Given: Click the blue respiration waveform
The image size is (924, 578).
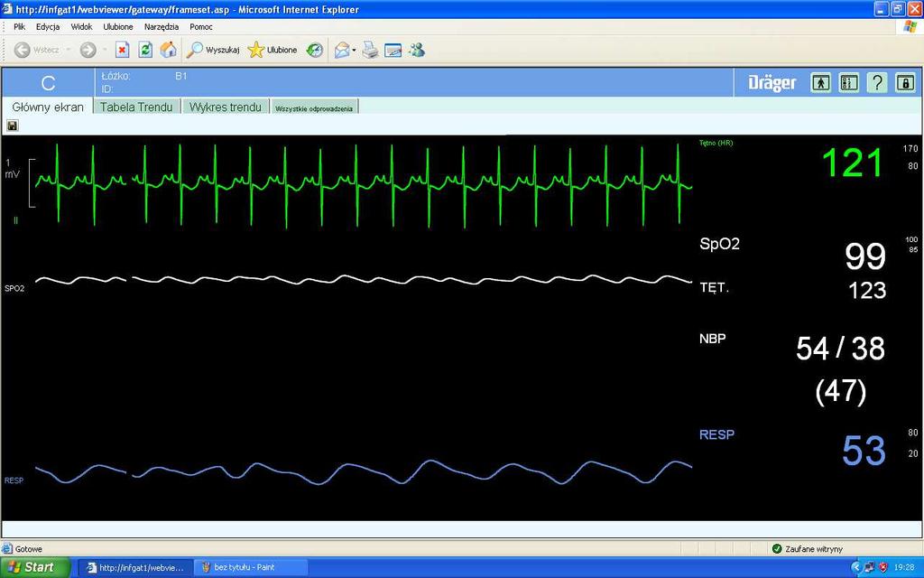Looking at the screenshot, I should [x=364, y=471].
